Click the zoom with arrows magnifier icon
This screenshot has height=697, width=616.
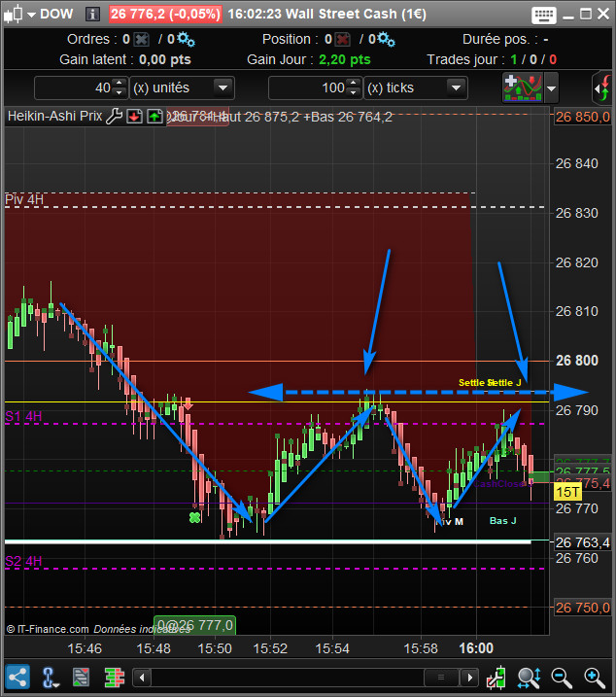(529, 678)
